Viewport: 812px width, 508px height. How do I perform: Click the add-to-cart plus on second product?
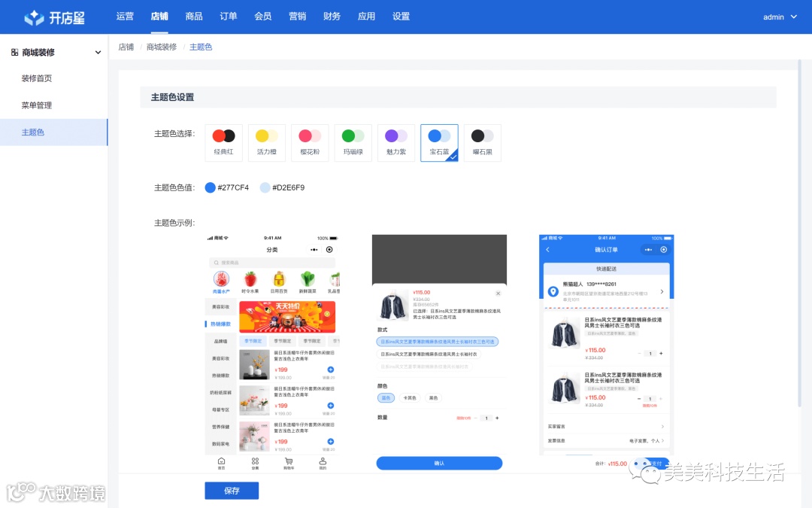[x=330, y=406]
